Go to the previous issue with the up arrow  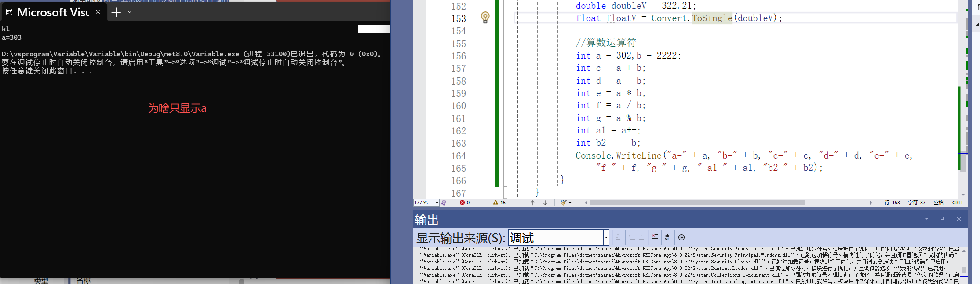point(532,203)
